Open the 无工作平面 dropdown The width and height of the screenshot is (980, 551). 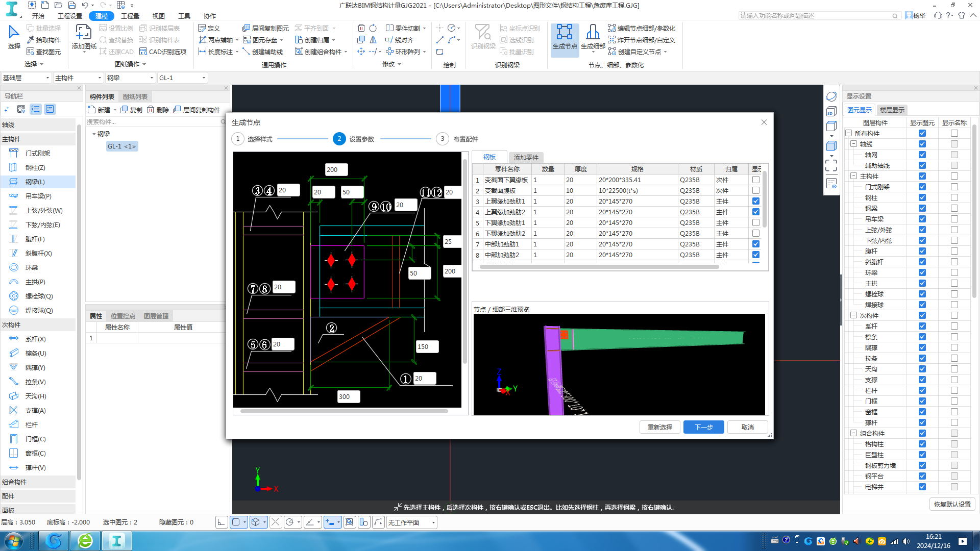(411, 522)
